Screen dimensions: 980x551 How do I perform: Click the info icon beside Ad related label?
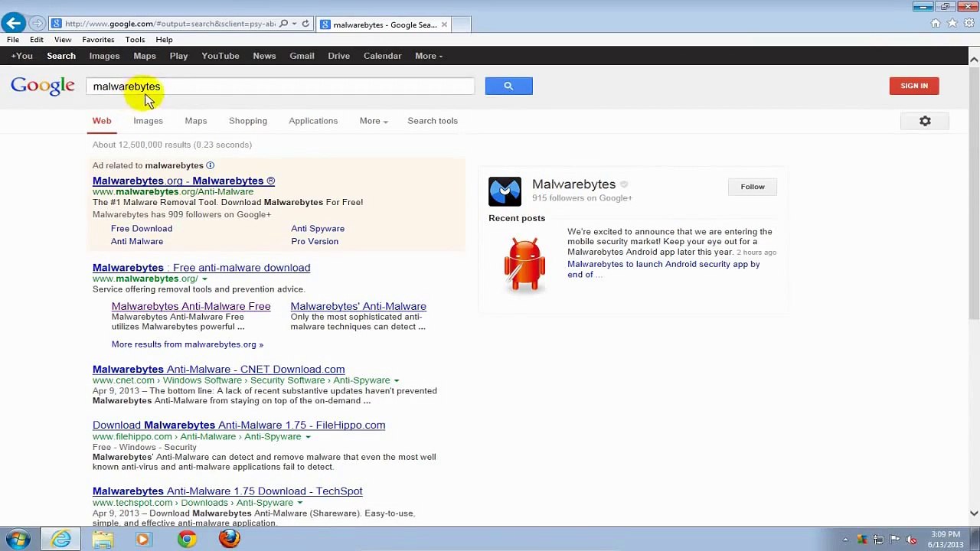click(210, 165)
